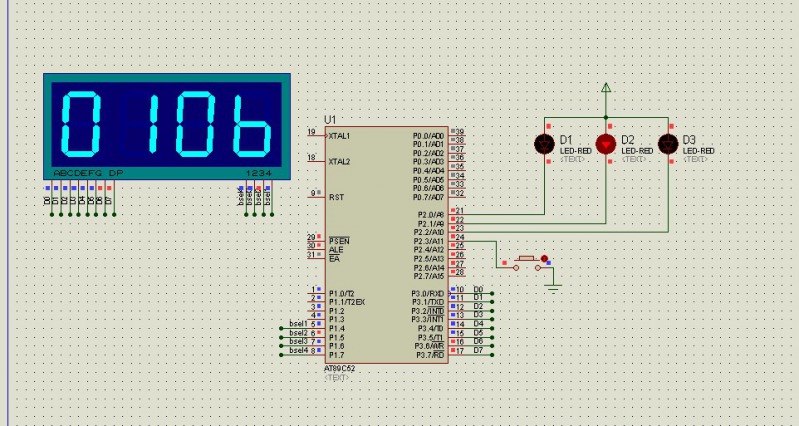Click the red actuator dot on push button

coord(544,259)
